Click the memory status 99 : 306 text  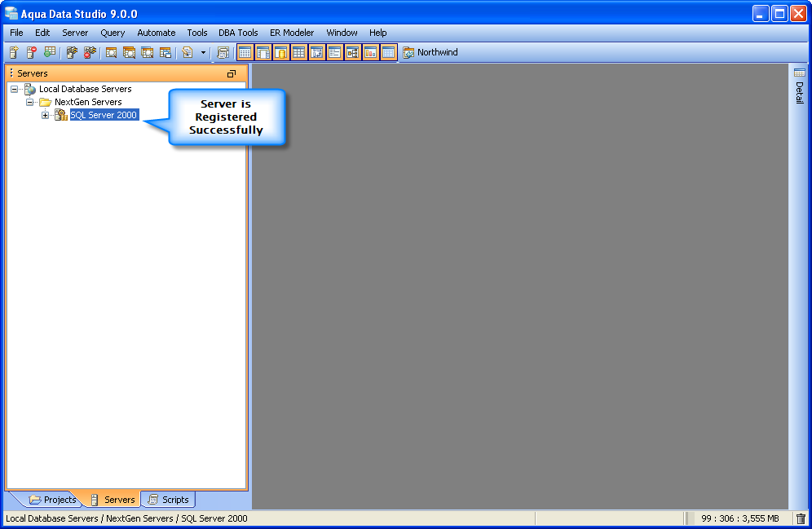click(x=739, y=518)
